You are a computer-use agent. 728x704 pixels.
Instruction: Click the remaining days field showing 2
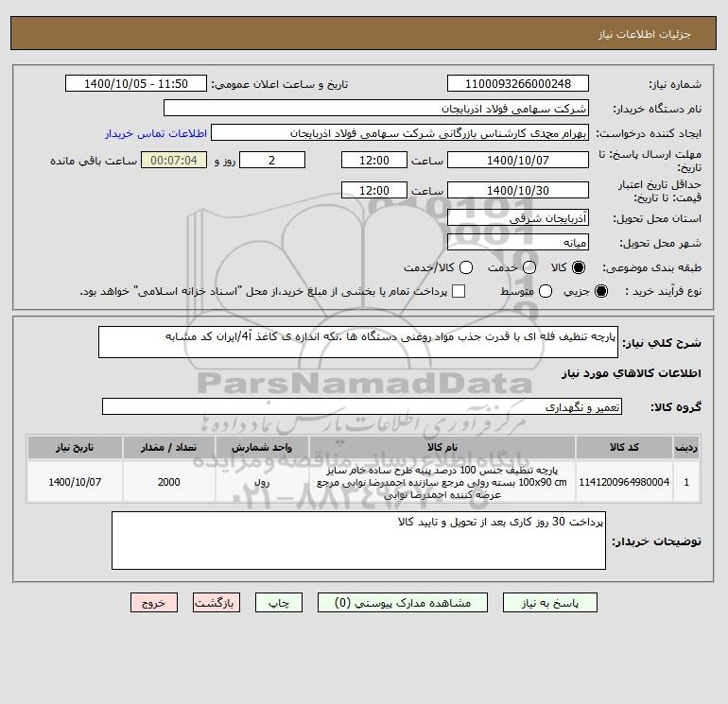coord(272,161)
